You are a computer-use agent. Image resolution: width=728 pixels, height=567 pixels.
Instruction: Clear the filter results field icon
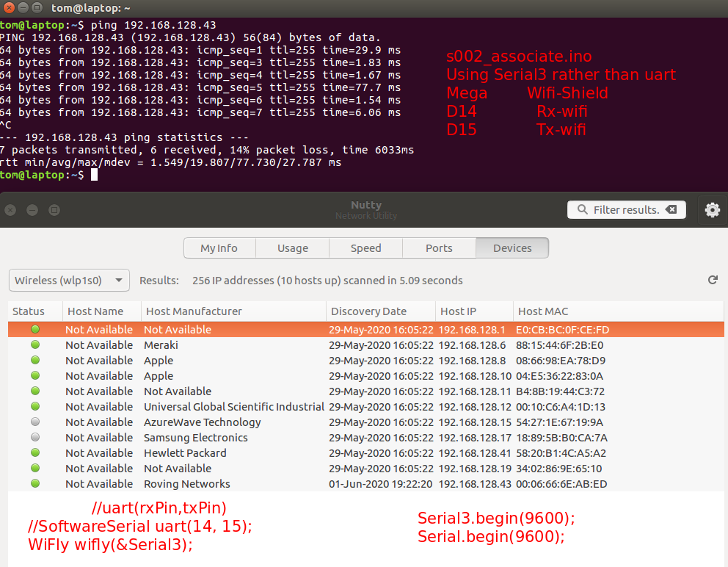pyautogui.click(x=671, y=210)
